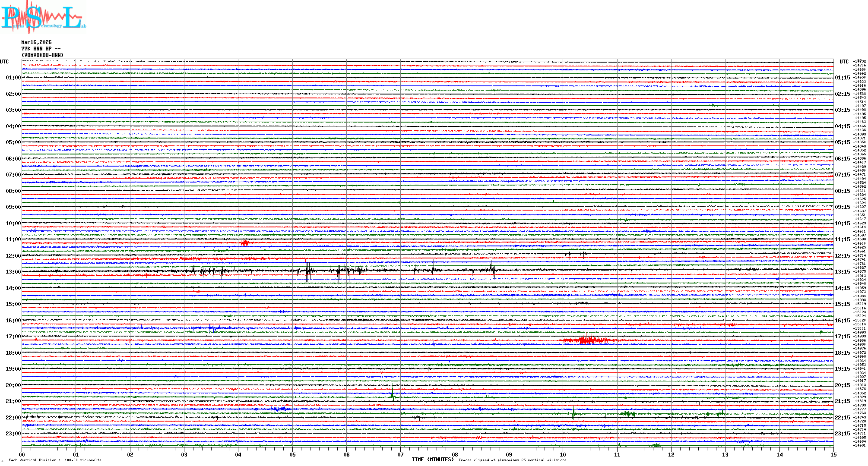Image resolution: width=868 pixels, height=466 pixels.
Task: Click the TIME (MINUTES) axis title
Action: point(432,460)
